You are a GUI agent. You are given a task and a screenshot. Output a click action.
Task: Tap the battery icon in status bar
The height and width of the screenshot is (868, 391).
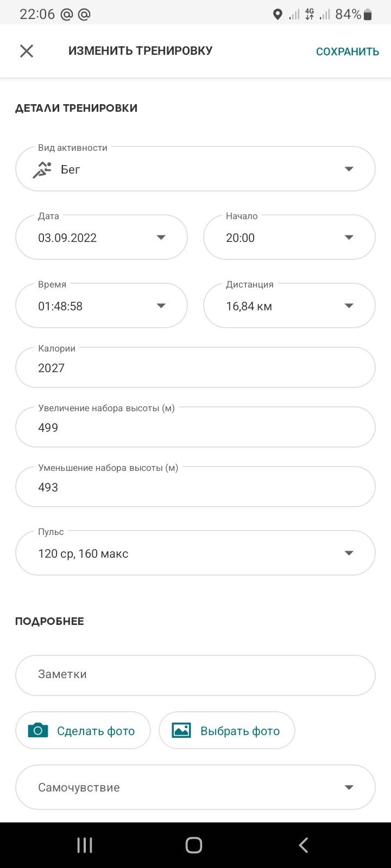368,15
